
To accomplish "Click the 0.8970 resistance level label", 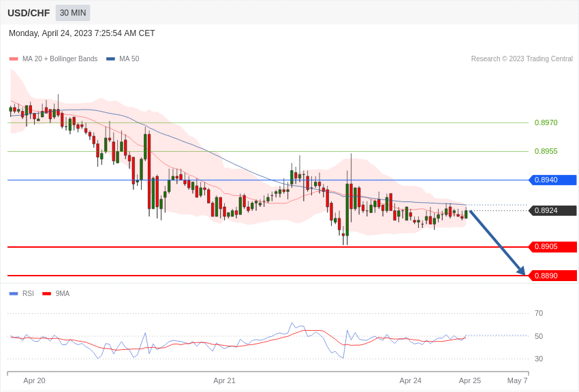I will coord(546,122).
